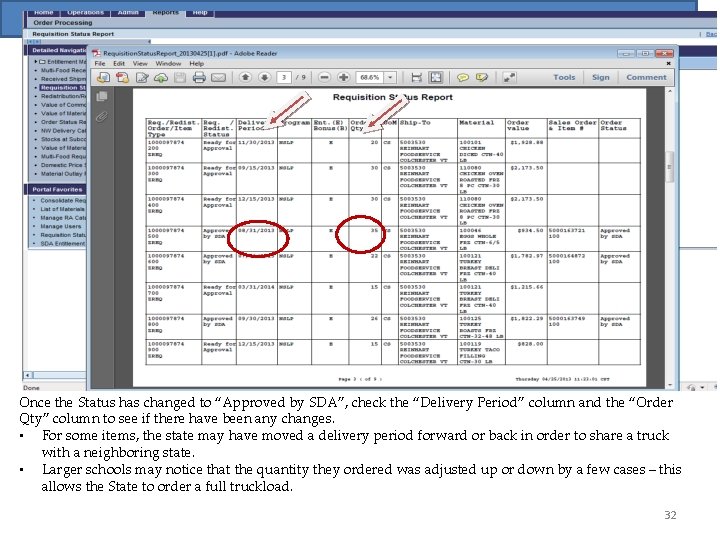Image resolution: width=720 pixels, height=540 pixels.
Task: Open SDA Entitlement favorite link
Action: (x=63, y=244)
